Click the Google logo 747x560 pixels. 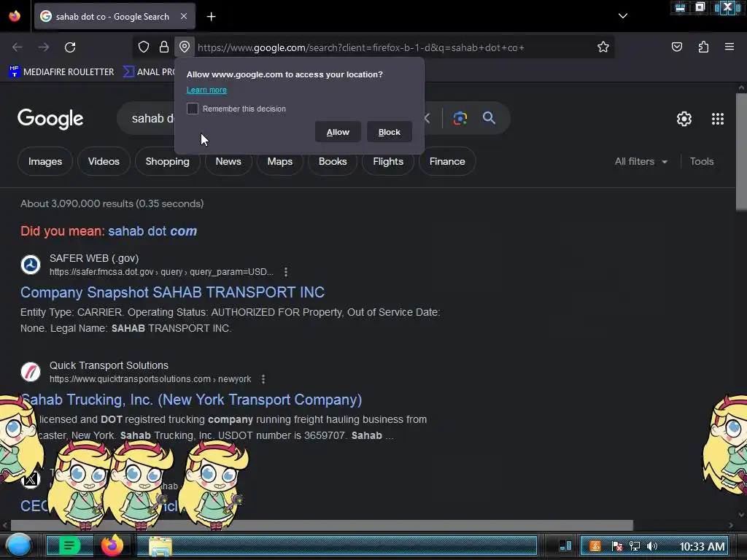(x=50, y=119)
